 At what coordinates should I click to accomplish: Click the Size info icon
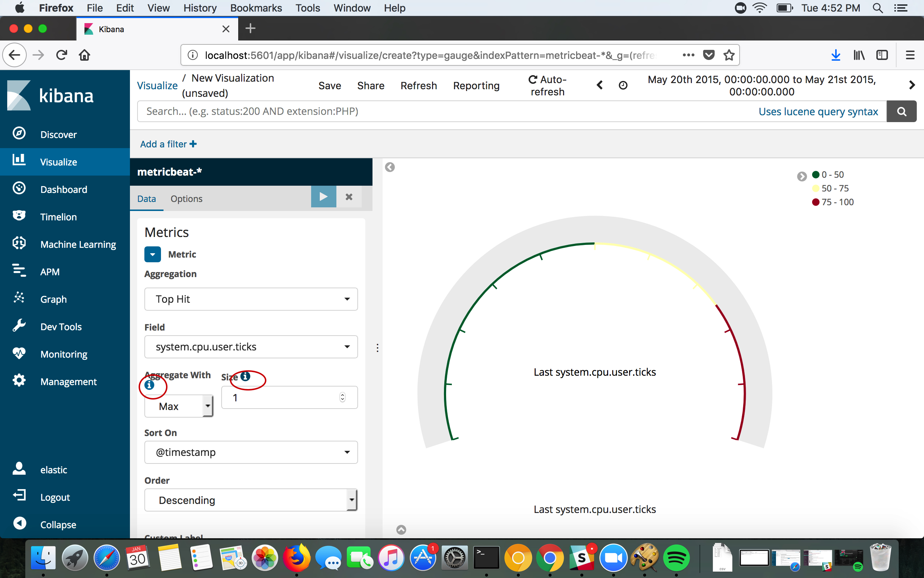click(x=245, y=376)
